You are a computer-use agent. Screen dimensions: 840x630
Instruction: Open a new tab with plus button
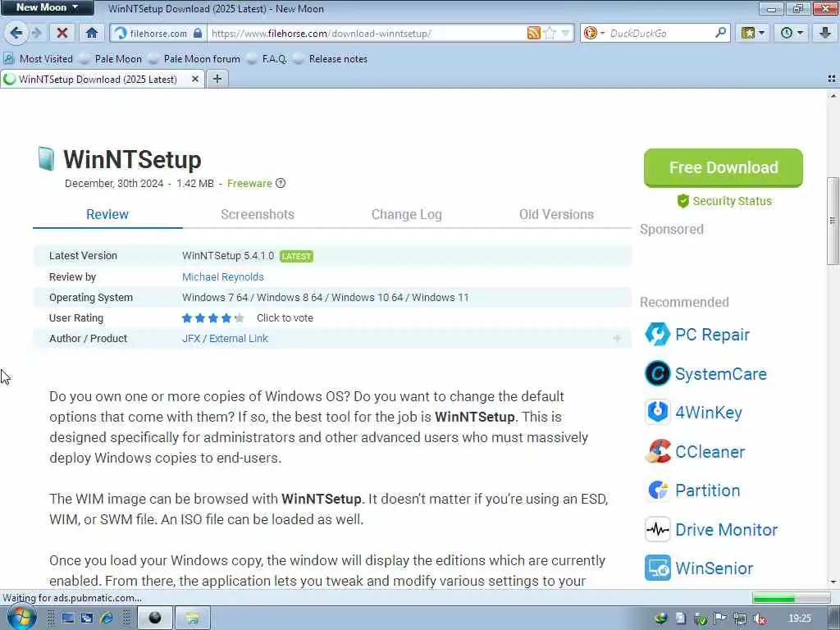217,80
